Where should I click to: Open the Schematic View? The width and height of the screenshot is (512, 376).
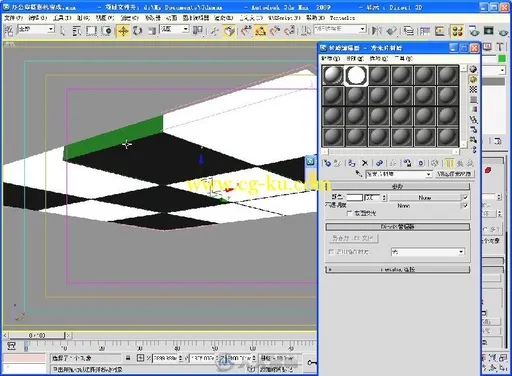coord(440,31)
